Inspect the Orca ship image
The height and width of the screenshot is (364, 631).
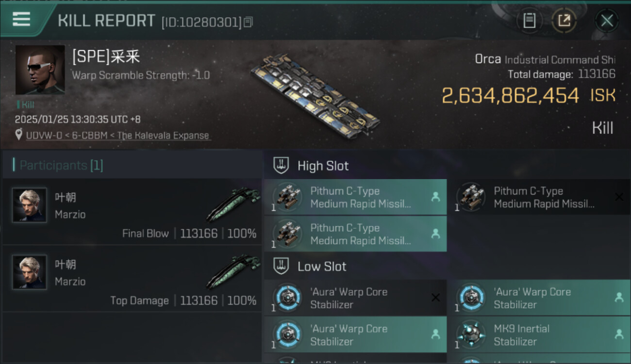tap(315, 95)
